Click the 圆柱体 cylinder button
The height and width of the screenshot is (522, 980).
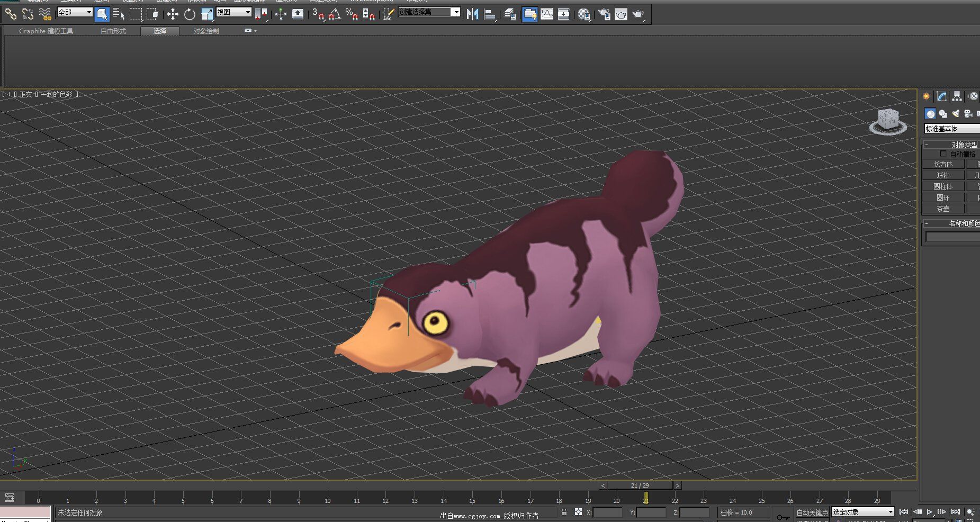[x=943, y=186]
